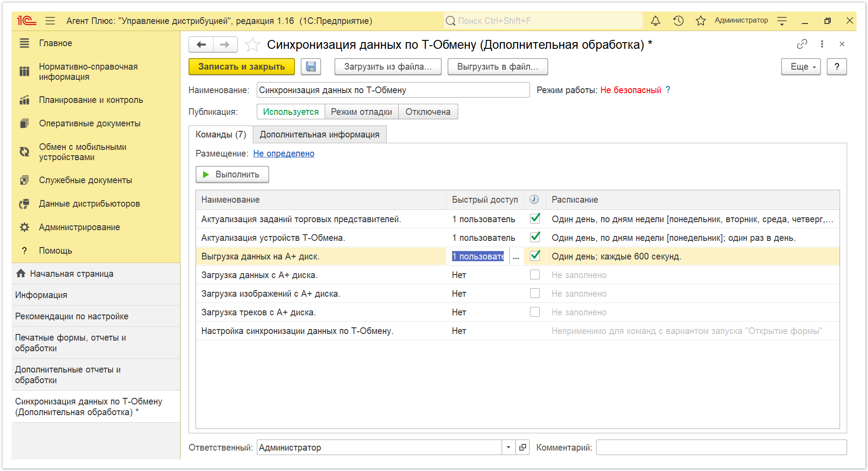Screen dimensions: 868x471
Task: Switch to Дополнительная информация tab
Action: pyautogui.click(x=320, y=134)
